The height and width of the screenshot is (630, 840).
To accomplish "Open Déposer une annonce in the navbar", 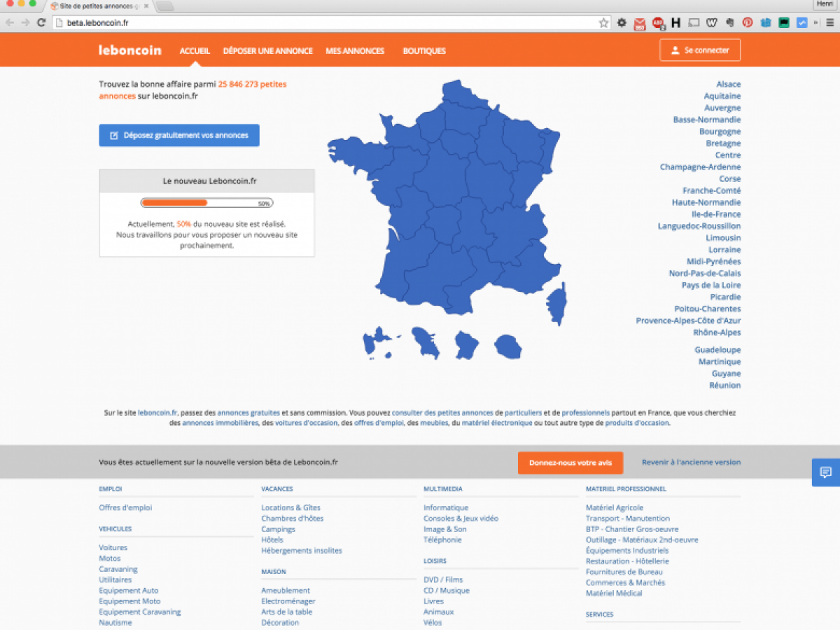I will (x=268, y=51).
